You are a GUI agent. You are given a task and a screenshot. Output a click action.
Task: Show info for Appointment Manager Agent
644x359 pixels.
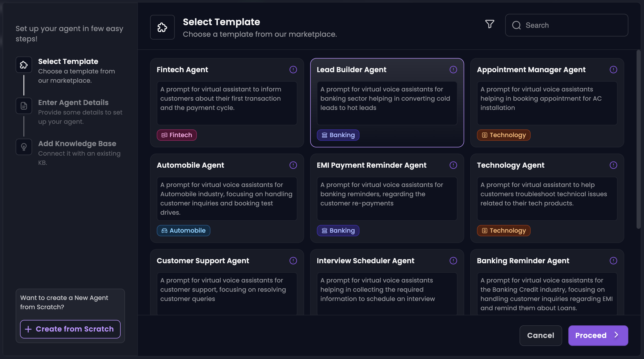[x=613, y=70]
